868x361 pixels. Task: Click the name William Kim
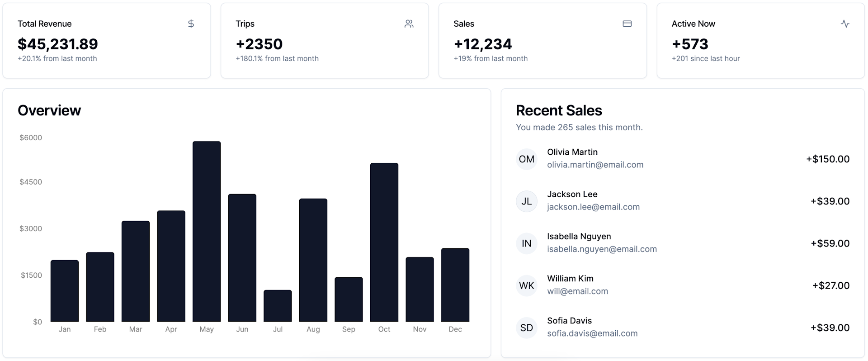[x=570, y=278]
